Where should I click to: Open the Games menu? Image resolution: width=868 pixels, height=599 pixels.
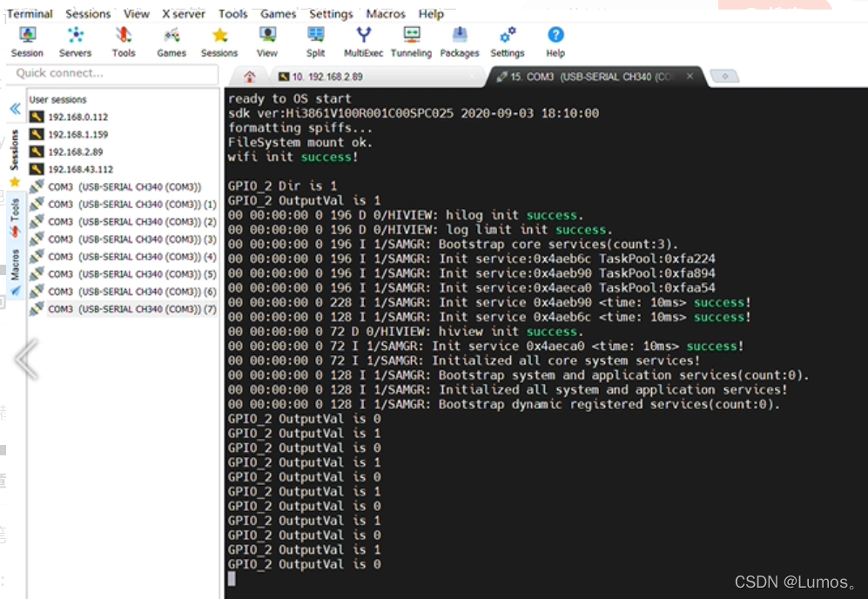(x=278, y=14)
